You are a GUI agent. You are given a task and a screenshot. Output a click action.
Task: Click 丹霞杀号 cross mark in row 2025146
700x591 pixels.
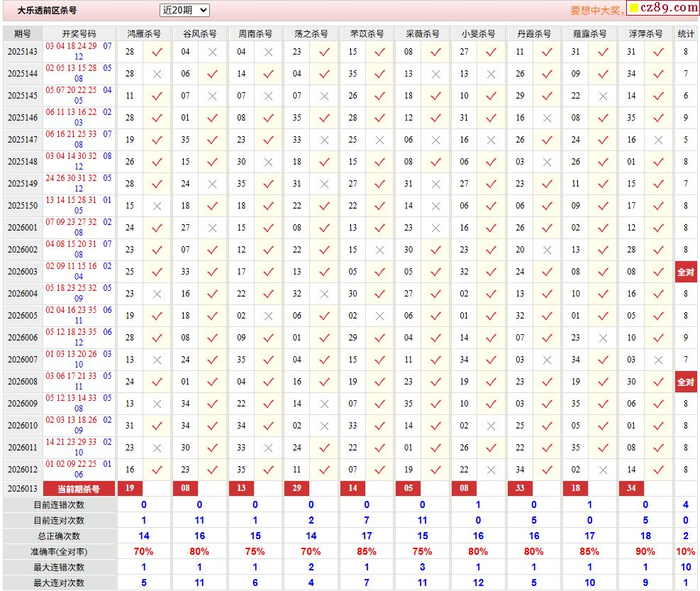point(547,118)
